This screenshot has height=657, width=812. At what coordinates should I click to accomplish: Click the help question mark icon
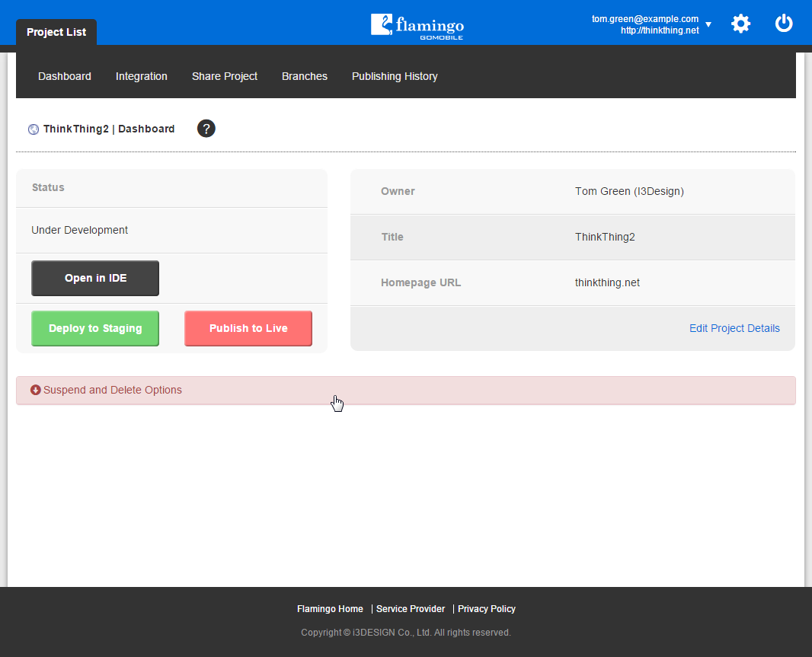click(206, 129)
